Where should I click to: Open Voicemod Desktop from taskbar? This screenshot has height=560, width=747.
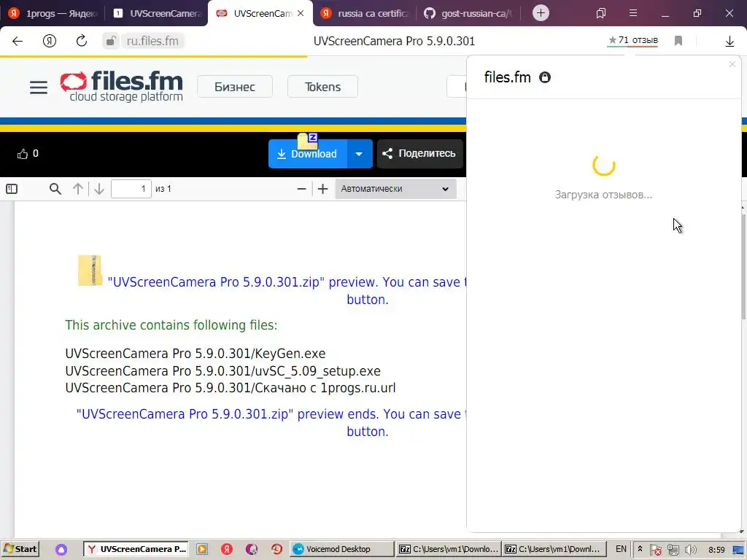342,549
